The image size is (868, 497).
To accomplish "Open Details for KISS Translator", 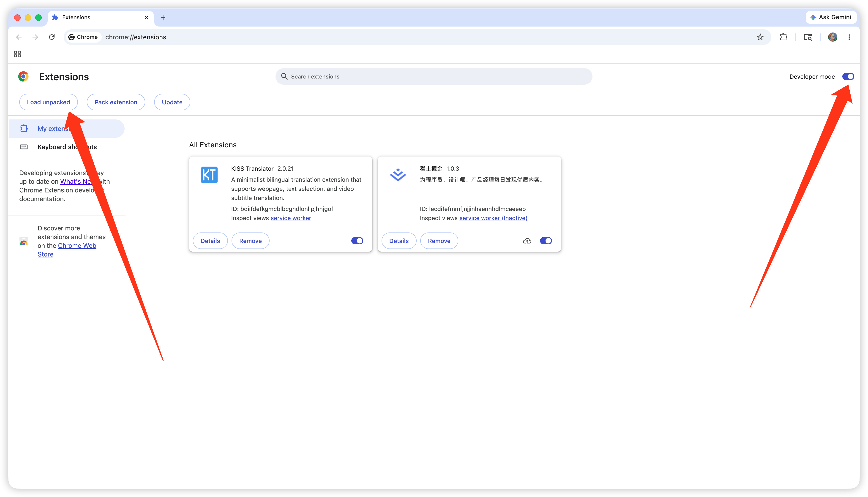I will pos(210,241).
